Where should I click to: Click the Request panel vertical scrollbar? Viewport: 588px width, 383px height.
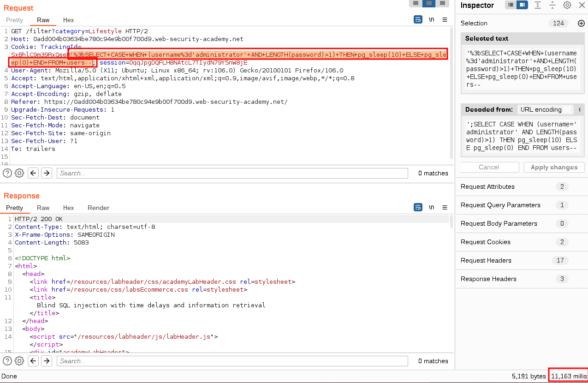click(452, 92)
